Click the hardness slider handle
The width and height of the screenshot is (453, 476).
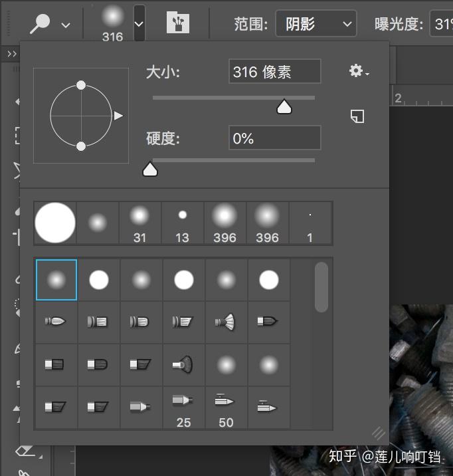pos(150,169)
